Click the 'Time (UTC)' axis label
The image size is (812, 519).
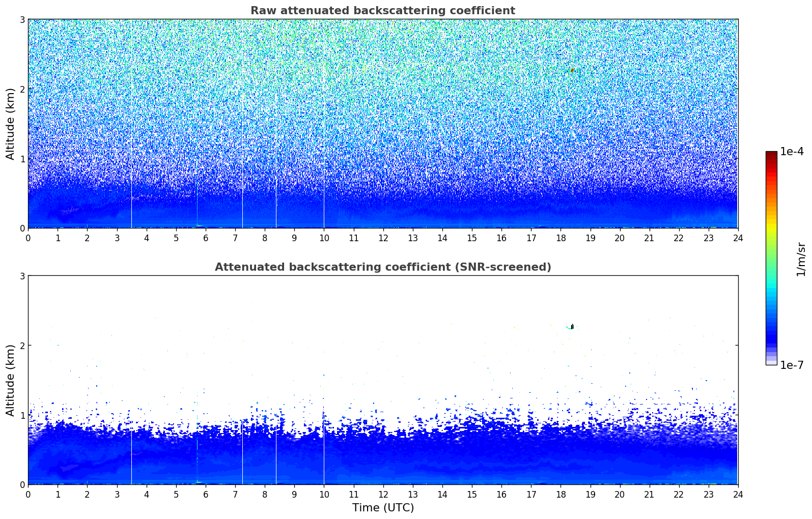point(383,507)
